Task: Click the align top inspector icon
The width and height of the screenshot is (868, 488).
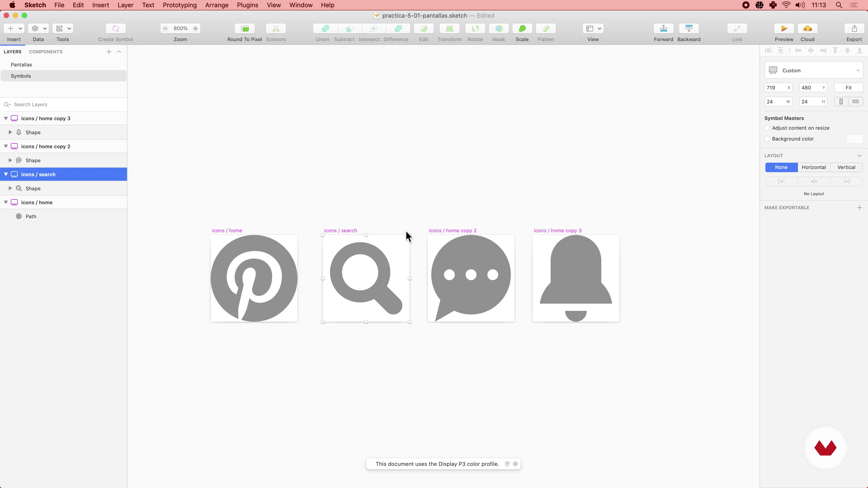Action: coord(835,51)
